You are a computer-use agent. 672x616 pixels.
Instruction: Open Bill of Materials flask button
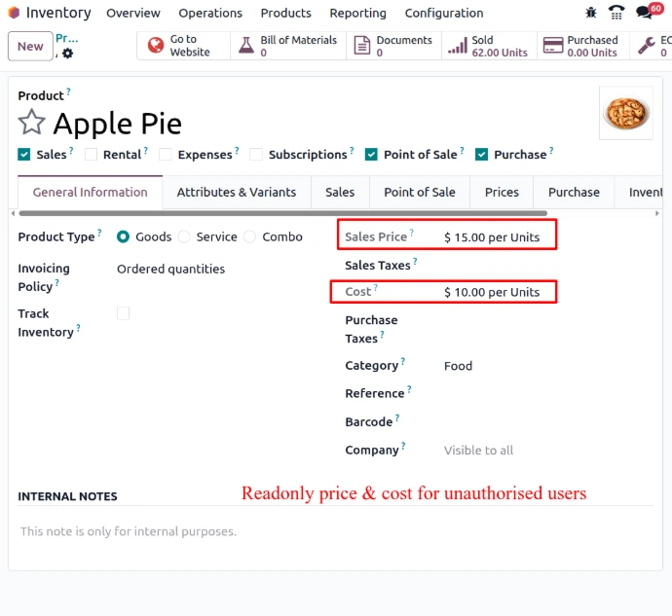(x=244, y=46)
